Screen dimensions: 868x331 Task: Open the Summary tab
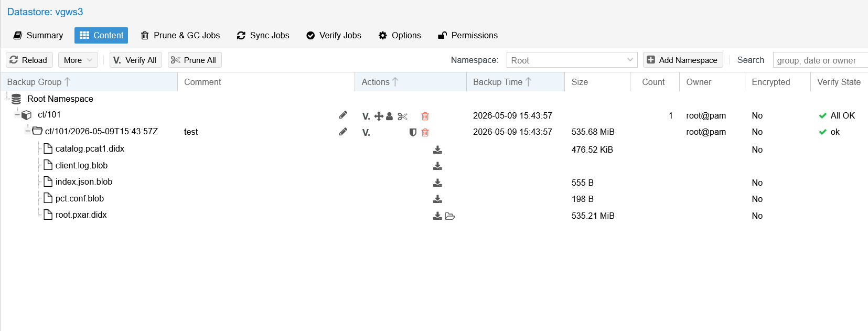pyautogui.click(x=38, y=35)
